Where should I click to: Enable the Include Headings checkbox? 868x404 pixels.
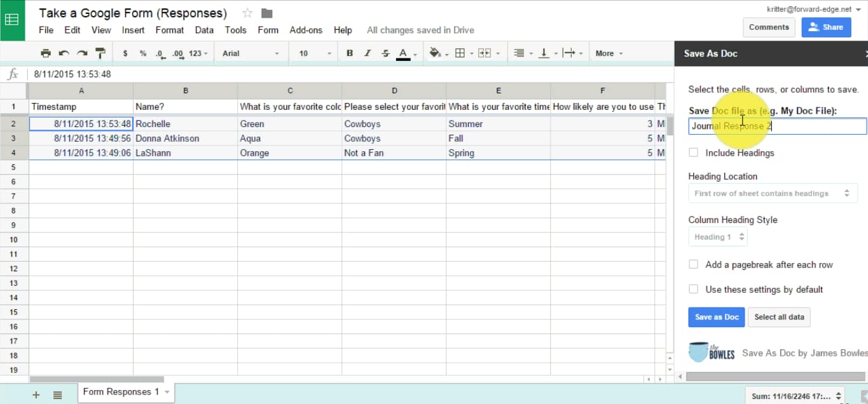[694, 152]
